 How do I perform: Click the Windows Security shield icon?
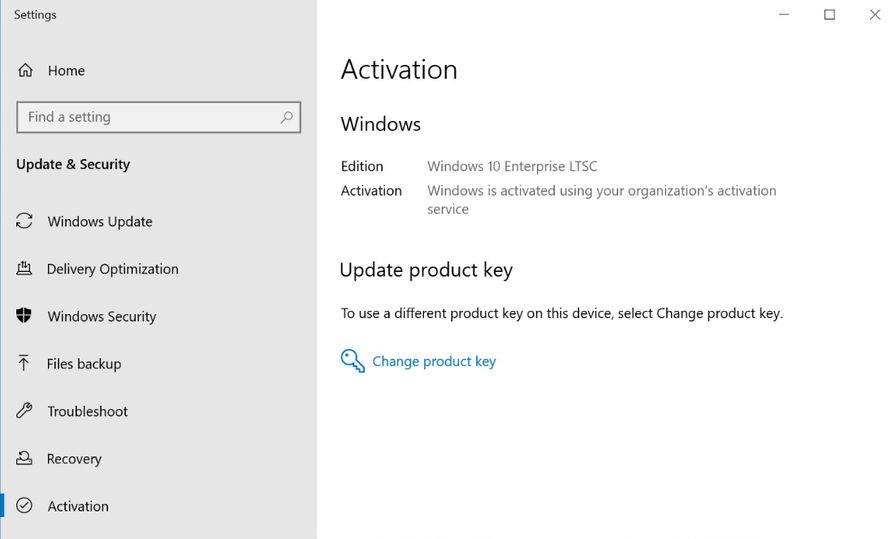point(25,316)
